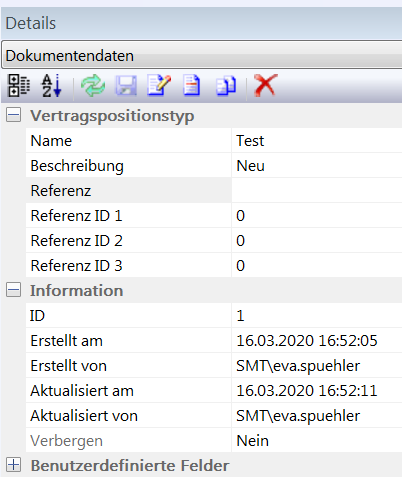Select the Name value field Test
Viewport: 402px width, 477px height.
pos(317,141)
